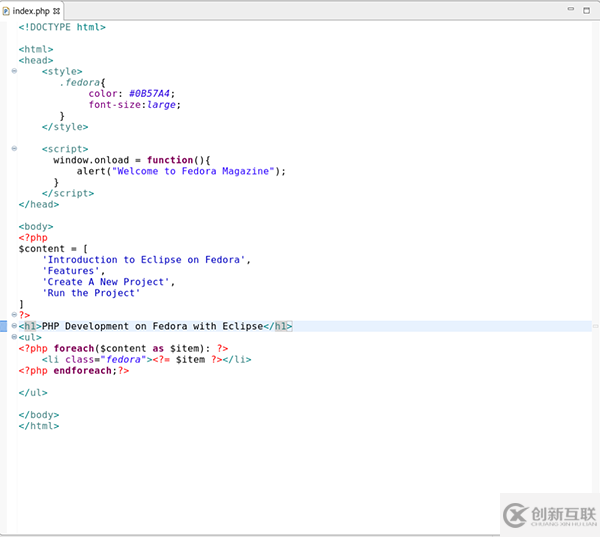Close the index.php tab

[57, 11]
